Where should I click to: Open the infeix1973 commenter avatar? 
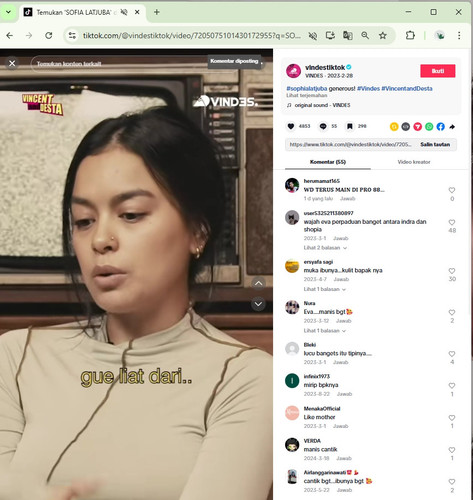click(x=292, y=381)
